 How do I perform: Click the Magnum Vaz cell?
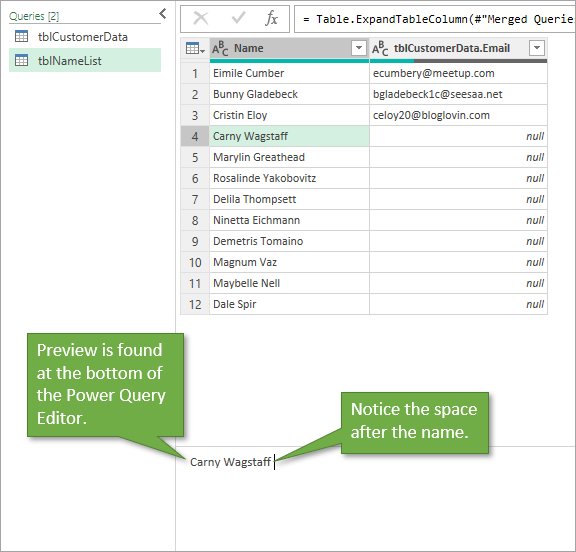pos(289,262)
